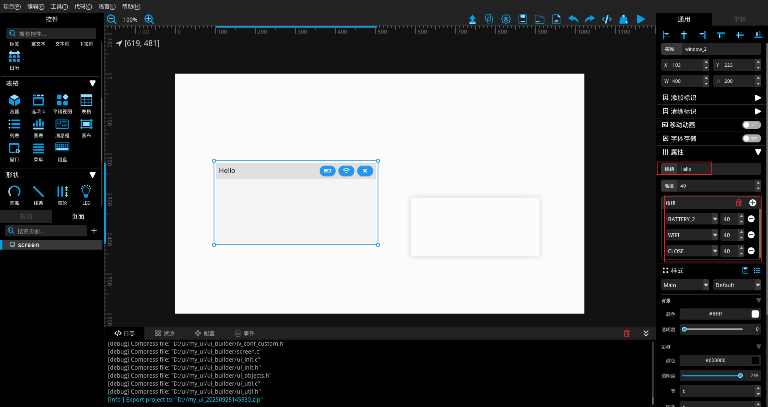Switch to the second properties tab
The height and width of the screenshot is (407, 768).
coord(740,19)
